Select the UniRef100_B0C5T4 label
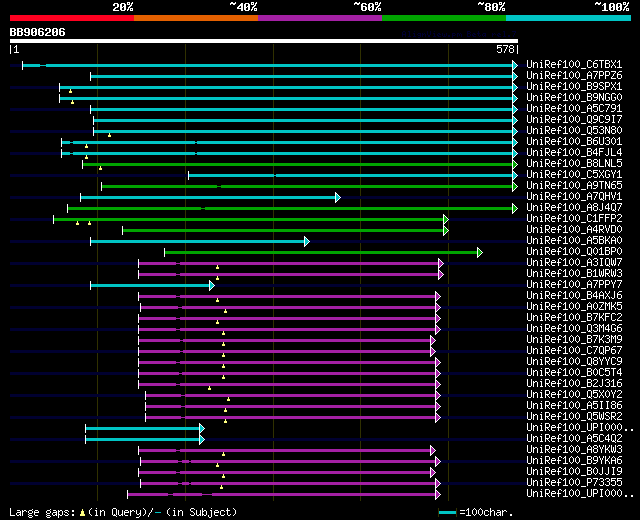The image size is (640, 520). pos(574,373)
